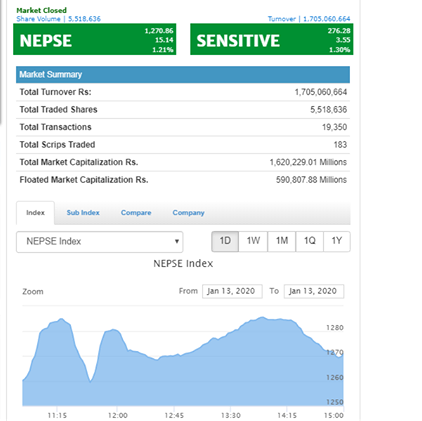Click the Market Summary header
Viewport: 422px width, 421px height.
click(x=183, y=74)
